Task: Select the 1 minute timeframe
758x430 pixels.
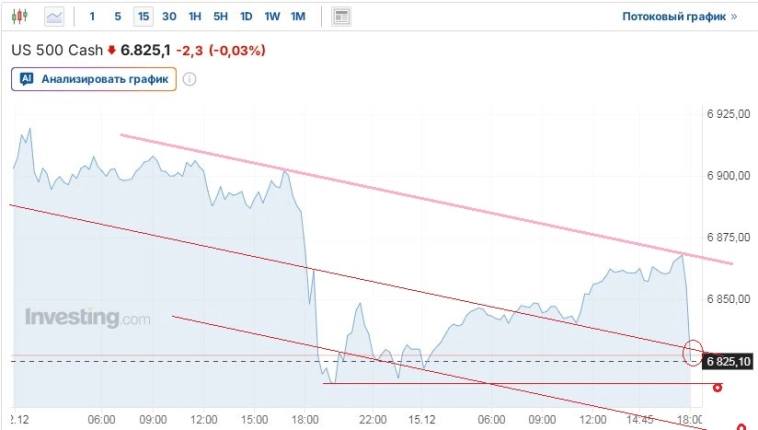Action: (93, 16)
